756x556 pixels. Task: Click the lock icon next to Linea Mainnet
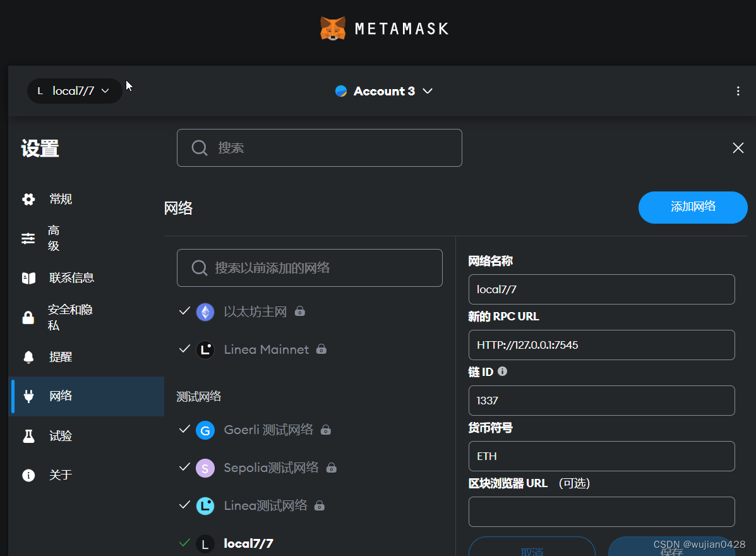tap(321, 349)
